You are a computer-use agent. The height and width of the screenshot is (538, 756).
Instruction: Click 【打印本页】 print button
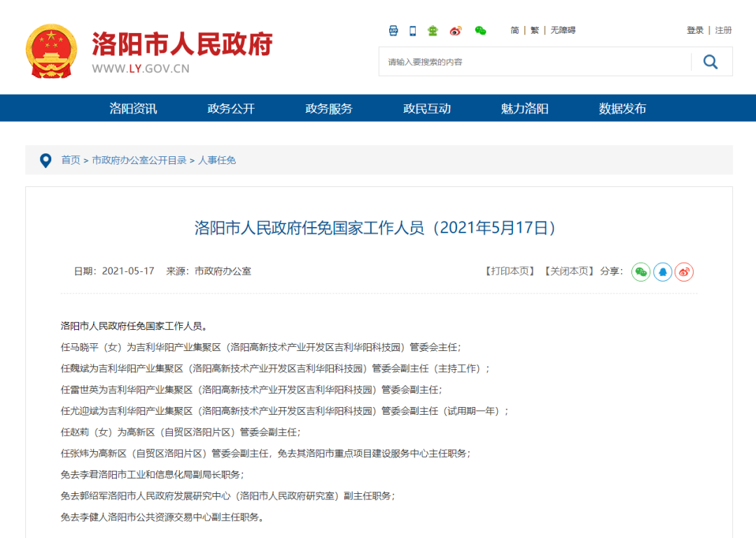[510, 271]
